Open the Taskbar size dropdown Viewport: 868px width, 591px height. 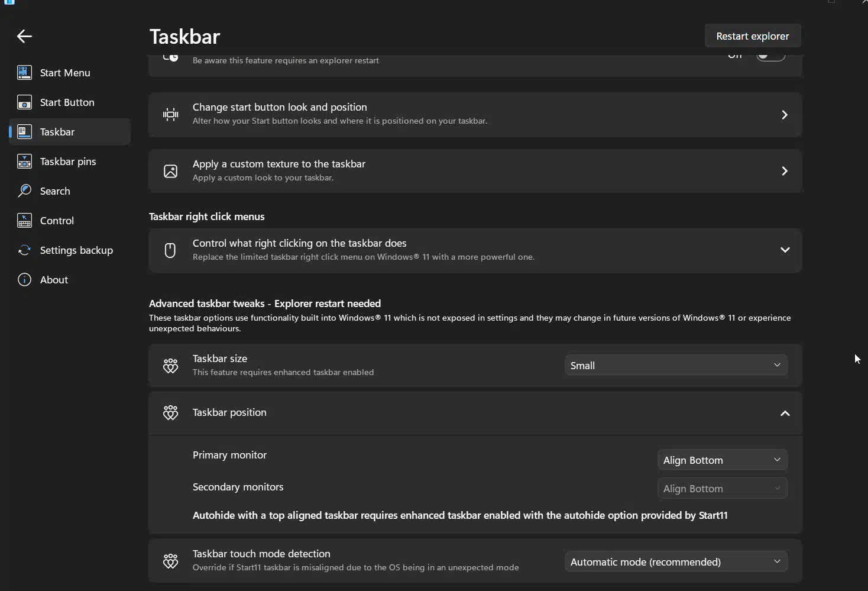point(676,366)
